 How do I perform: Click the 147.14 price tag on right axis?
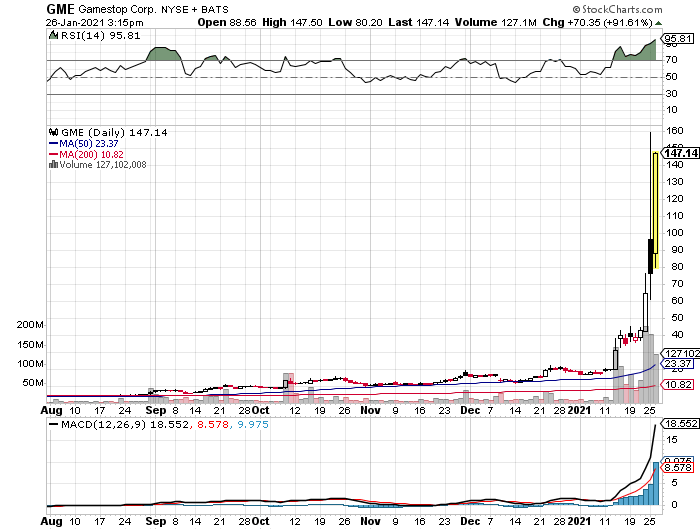click(x=680, y=153)
